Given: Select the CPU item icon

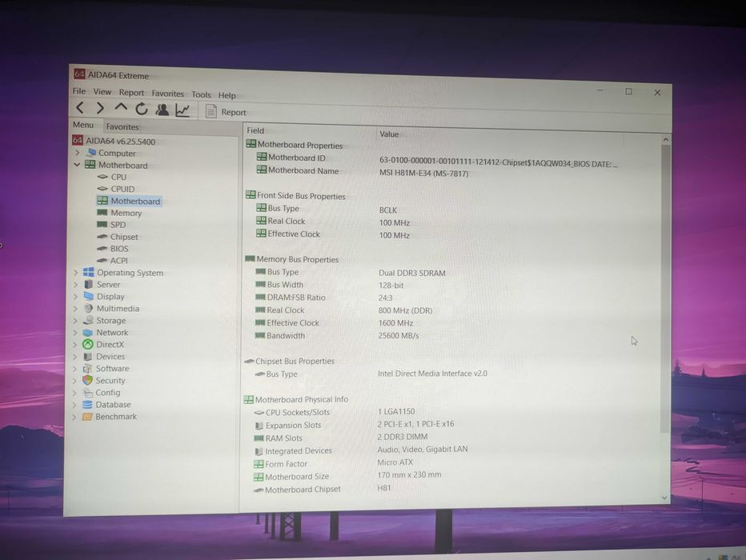Looking at the screenshot, I should (102, 176).
